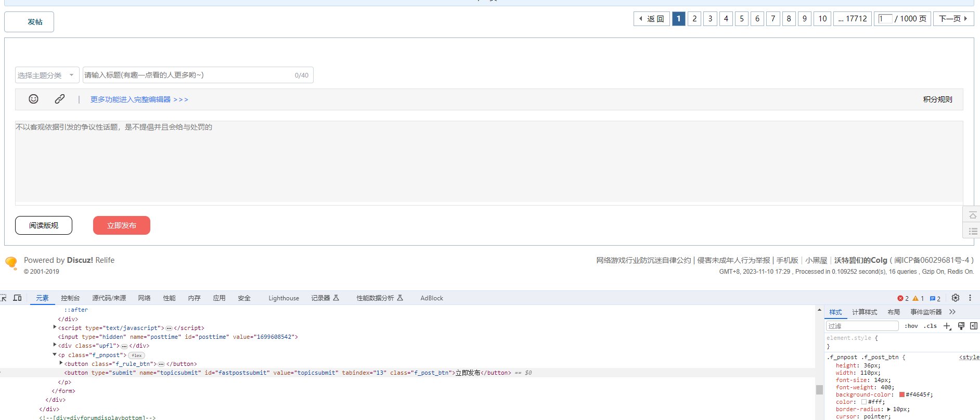The image size is (980, 420).
Task: Click the <style> source link
Action: pos(969,358)
